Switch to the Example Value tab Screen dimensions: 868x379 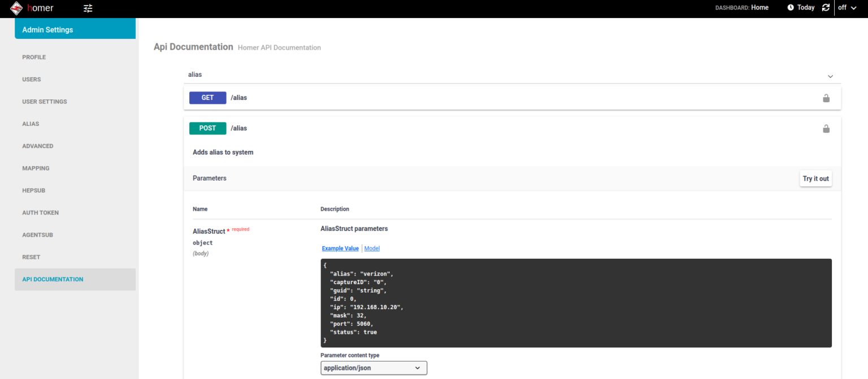340,248
